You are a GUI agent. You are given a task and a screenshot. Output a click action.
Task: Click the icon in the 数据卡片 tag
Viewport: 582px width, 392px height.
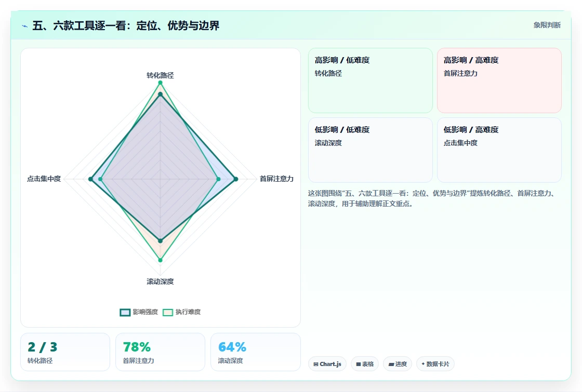[423, 364]
